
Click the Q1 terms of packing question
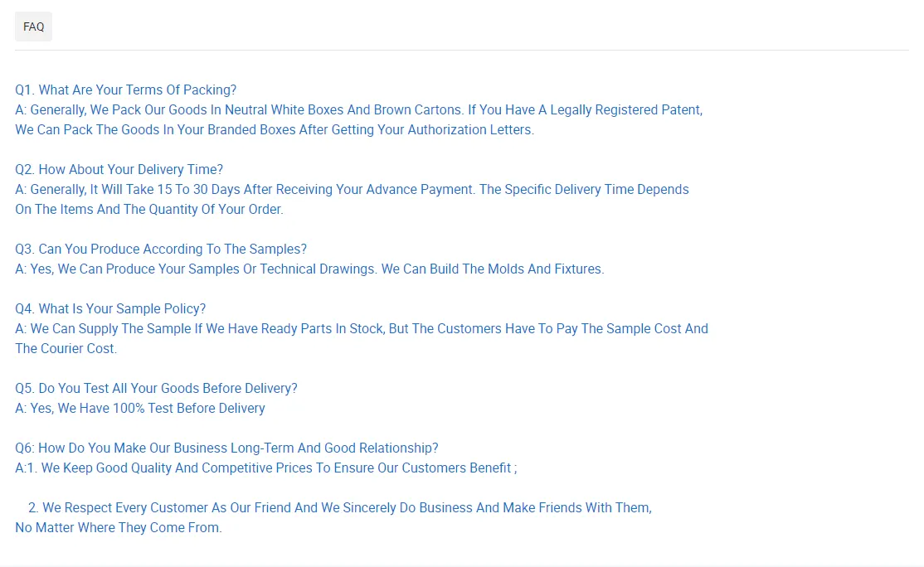(x=125, y=90)
